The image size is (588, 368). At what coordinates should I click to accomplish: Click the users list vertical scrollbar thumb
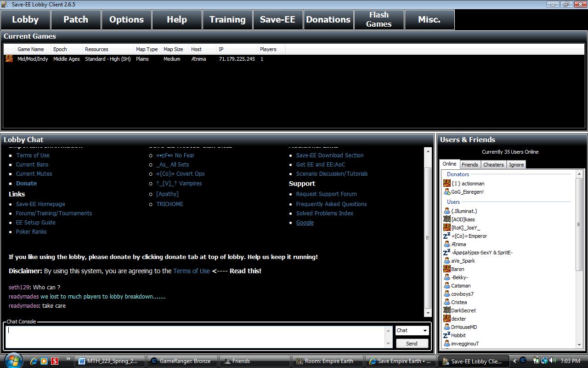[x=579, y=224]
